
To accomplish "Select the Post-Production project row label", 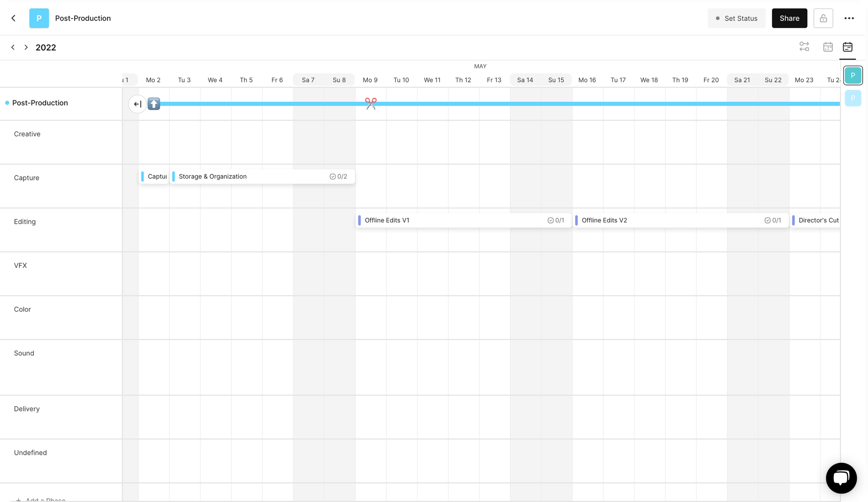I will tap(40, 103).
